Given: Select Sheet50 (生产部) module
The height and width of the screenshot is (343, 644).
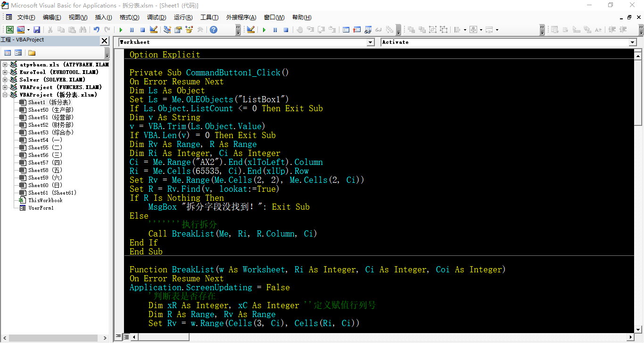Looking at the screenshot, I should (x=47, y=110).
